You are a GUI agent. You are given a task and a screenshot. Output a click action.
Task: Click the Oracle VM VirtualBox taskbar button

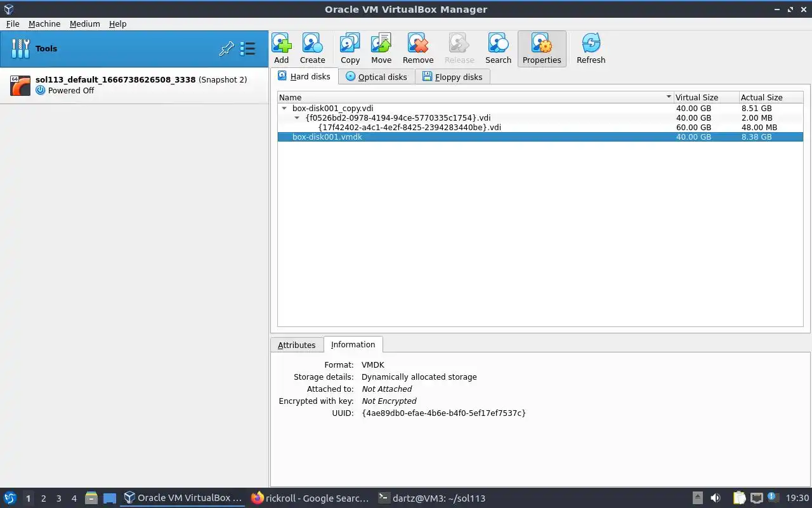[183, 498]
